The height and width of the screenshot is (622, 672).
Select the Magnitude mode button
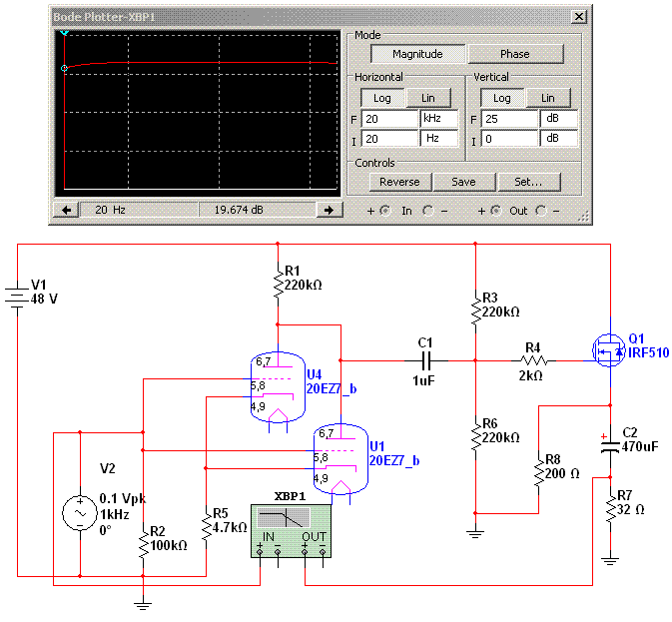[417, 54]
